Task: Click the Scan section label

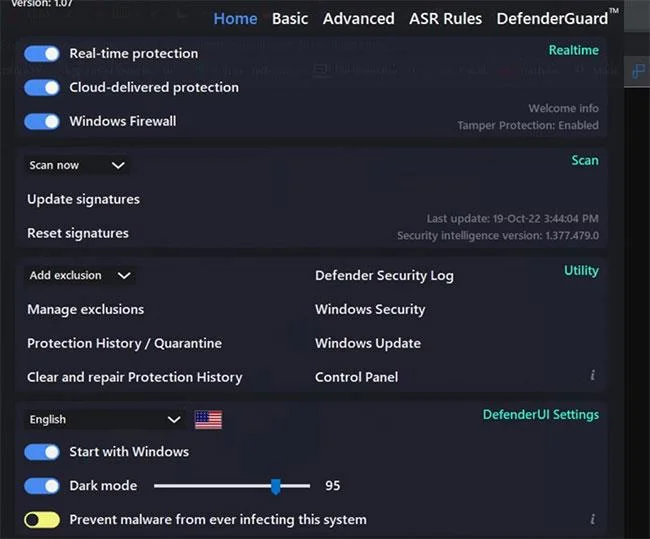Action: click(x=585, y=160)
